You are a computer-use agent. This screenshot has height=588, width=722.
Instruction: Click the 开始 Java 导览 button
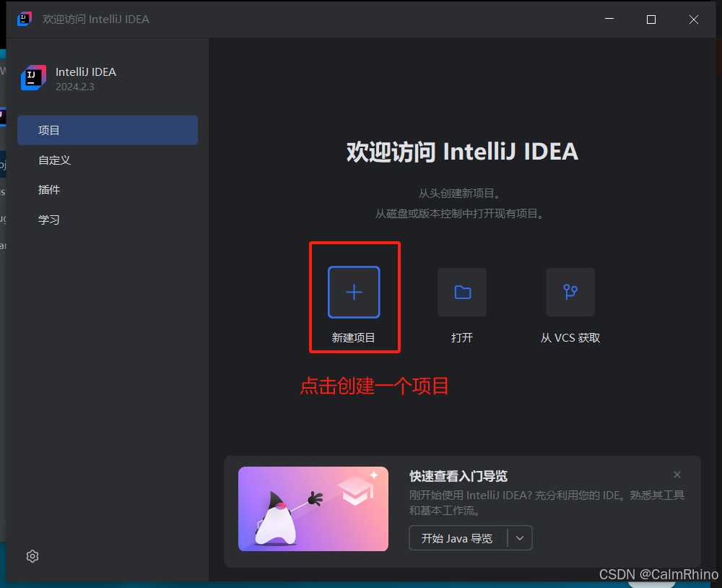(457, 538)
